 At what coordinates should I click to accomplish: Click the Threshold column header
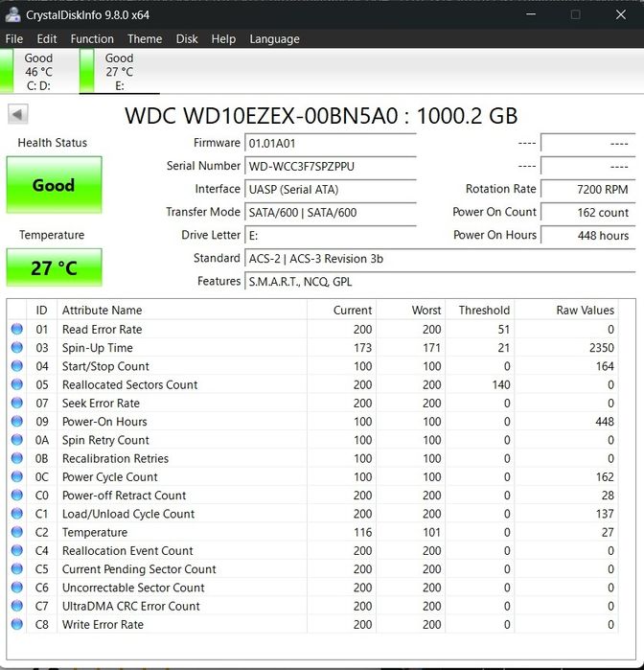click(x=480, y=310)
